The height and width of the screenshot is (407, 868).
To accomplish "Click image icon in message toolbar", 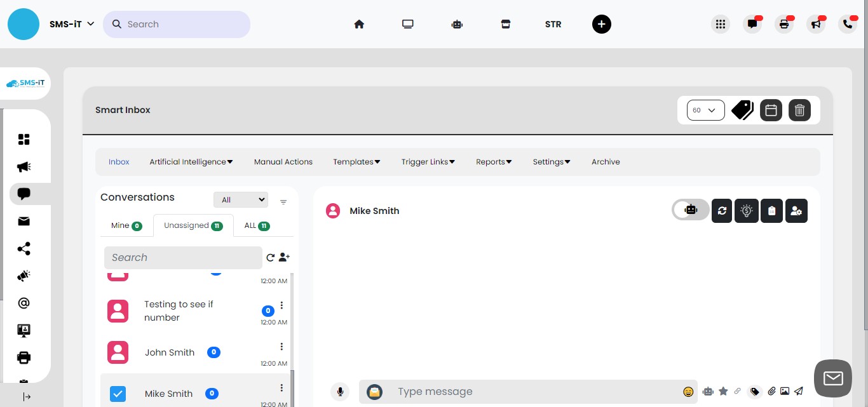I will (785, 391).
